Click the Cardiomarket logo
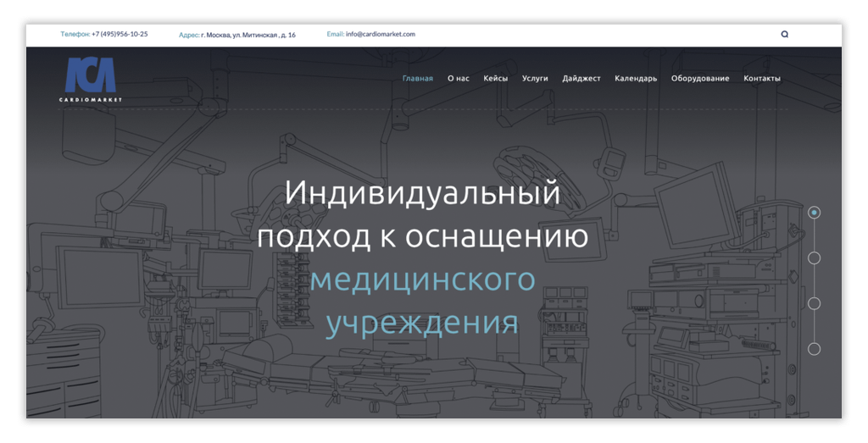The width and height of the screenshot is (868, 443). click(x=91, y=80)
